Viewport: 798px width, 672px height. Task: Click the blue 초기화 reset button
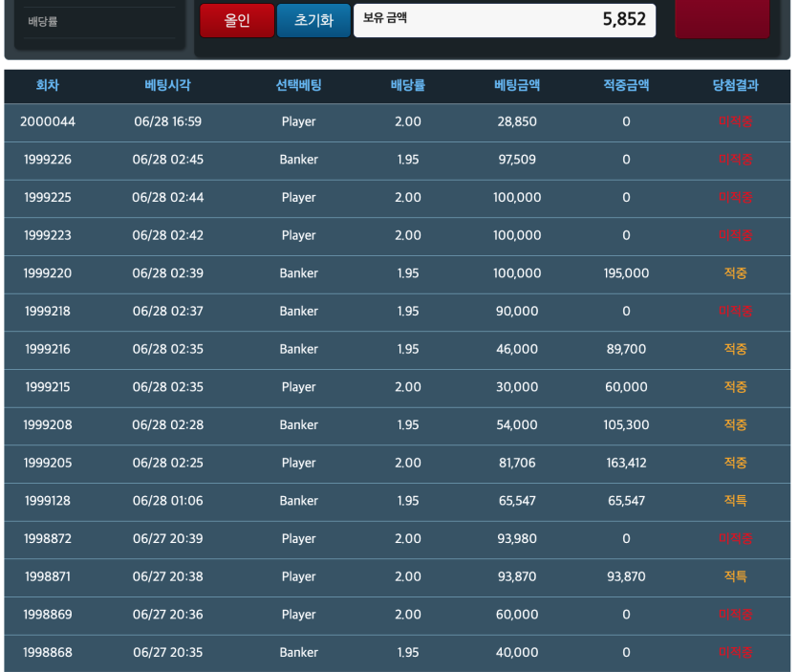tap(314, 20)
